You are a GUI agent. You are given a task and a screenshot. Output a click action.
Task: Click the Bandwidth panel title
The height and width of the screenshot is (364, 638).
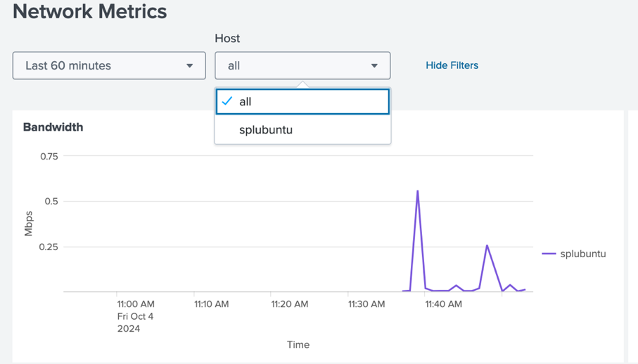tap(53, 127)
